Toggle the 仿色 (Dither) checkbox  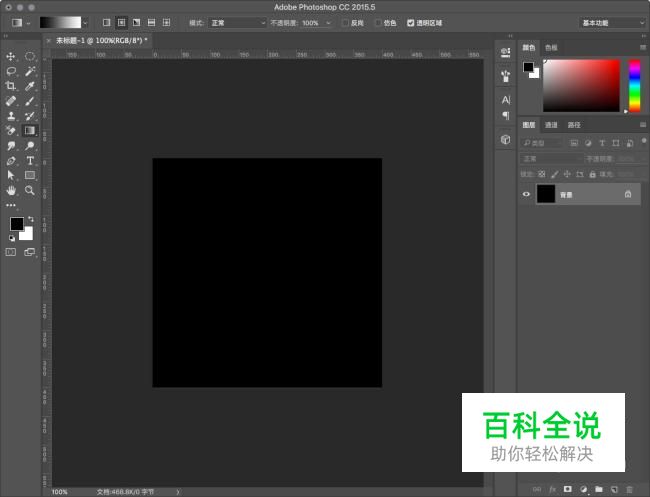(379, 22)
